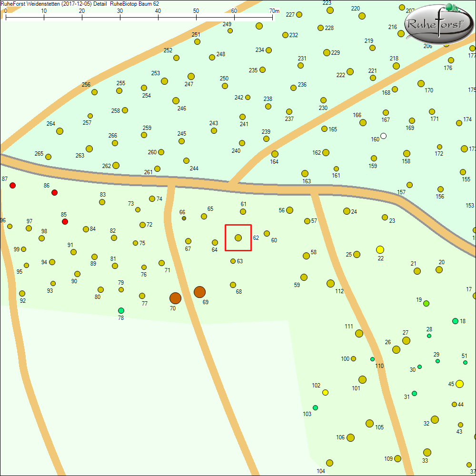Select the red tree 85 marker
The width and height of the screenshot is (476, 476).
pos(65,222)
